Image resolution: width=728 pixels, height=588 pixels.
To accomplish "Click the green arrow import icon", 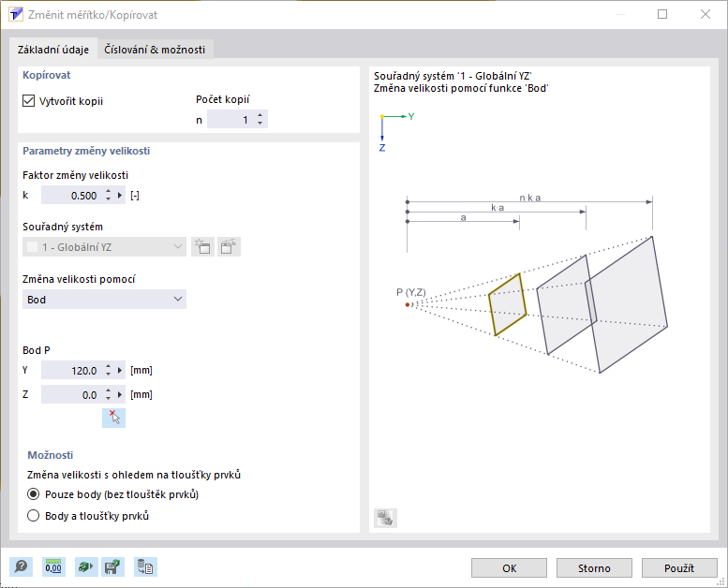I will (x=86, y=566).
